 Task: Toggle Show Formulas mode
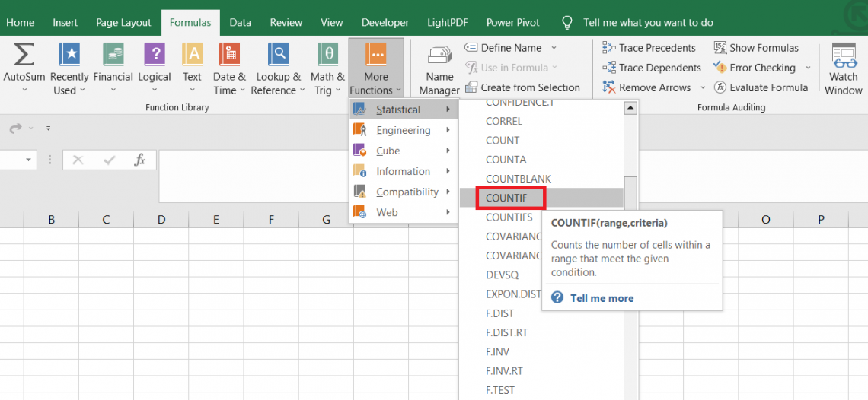pyautogui.click(x=755, y=48)
